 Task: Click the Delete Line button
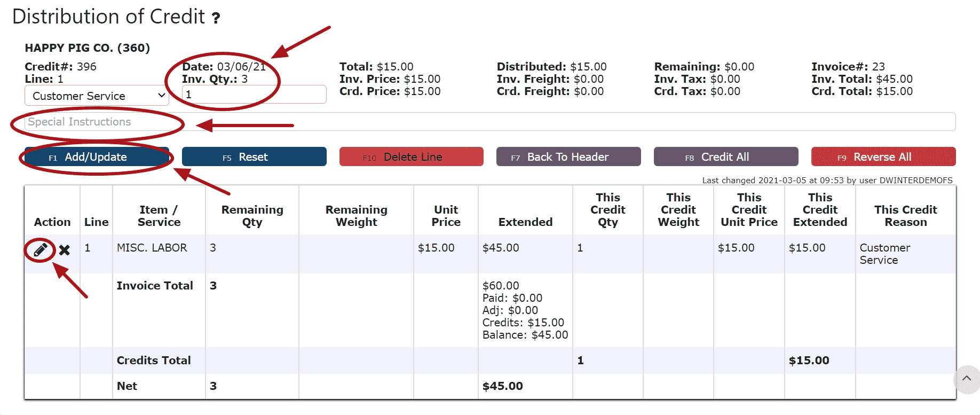tap(411, 157)
